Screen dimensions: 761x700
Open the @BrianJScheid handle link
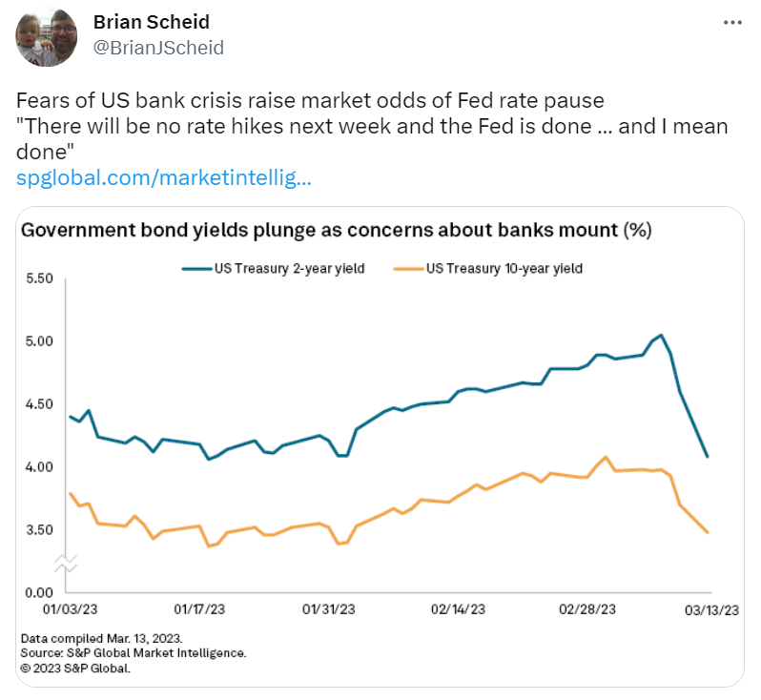tap(159, 46)
